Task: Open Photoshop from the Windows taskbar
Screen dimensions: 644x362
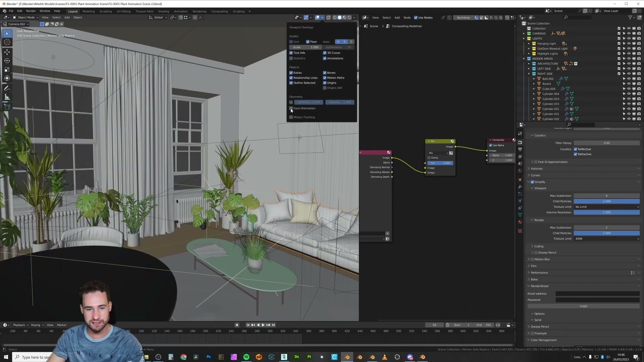Action: [x=208, y=357]
